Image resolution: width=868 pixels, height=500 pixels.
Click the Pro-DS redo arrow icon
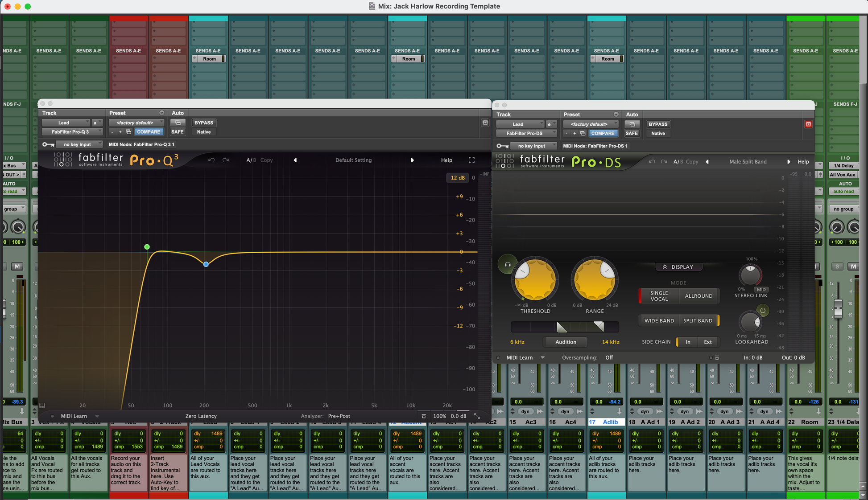(664, 162)
